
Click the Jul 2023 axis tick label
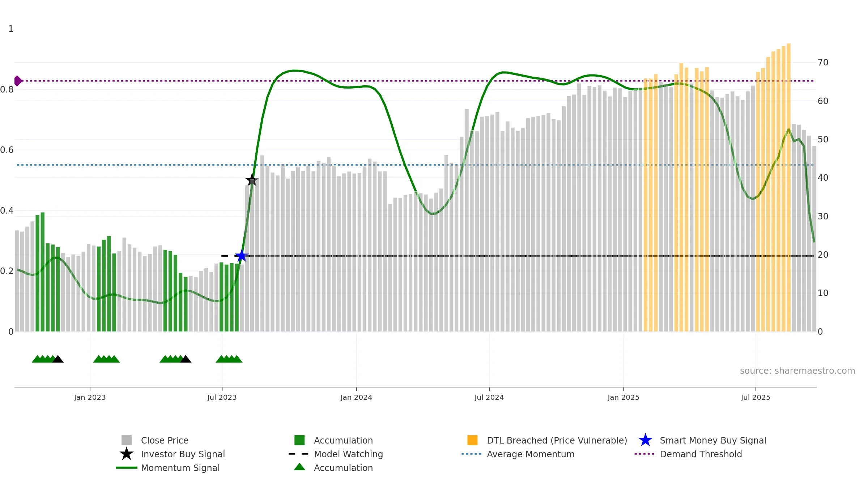tap(222, 398)
